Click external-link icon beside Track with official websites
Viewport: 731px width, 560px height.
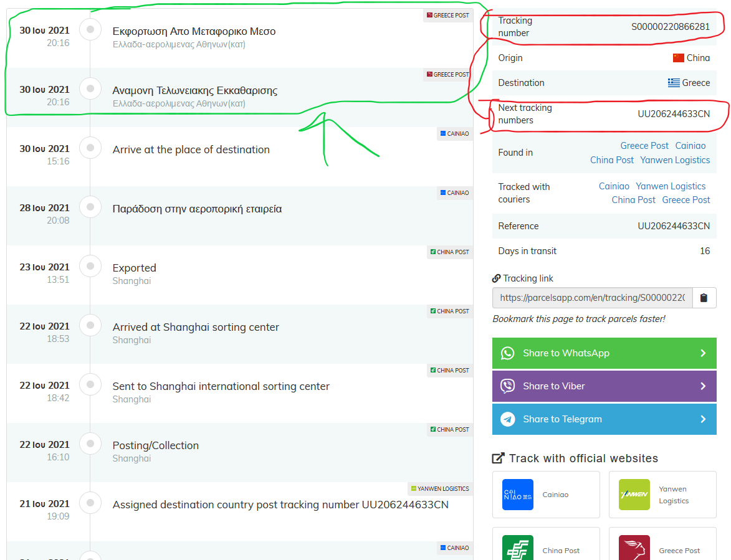[498, 458]
